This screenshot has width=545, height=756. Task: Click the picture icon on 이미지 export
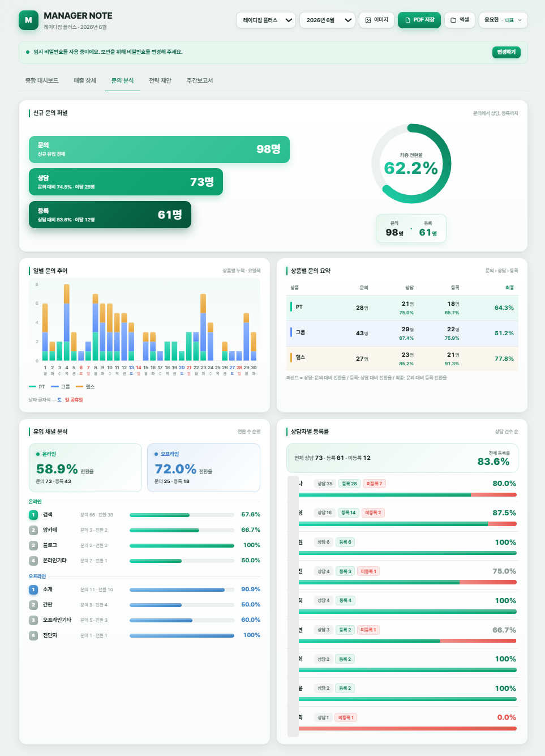pyautogui.click(x=368, y=20)
